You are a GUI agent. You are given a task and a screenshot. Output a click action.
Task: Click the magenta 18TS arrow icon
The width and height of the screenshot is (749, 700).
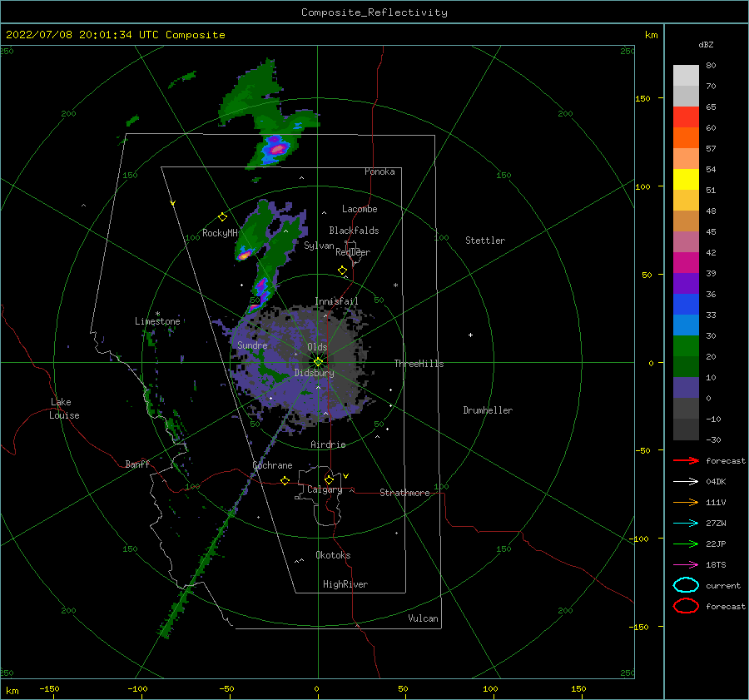click(686, 565)
